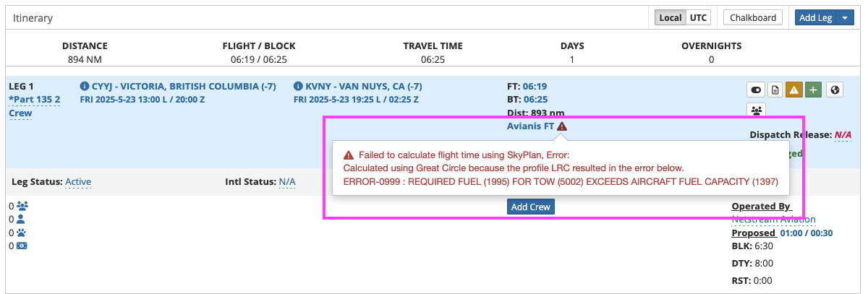Open the Chalkboard view
The height and width of the screenshot is (294, 868).
click(x=753, y=18)
